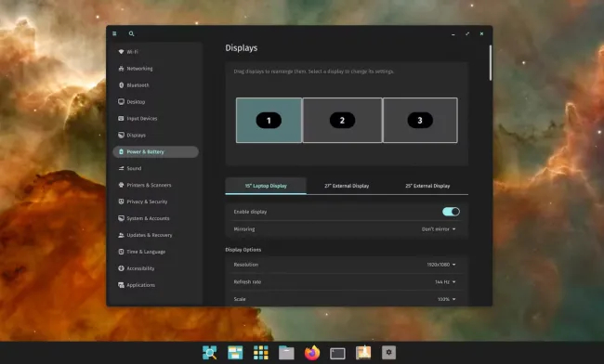Click the Updates & Recovery icon
This screenshot has width=604, height=364.
pos(121,235)
